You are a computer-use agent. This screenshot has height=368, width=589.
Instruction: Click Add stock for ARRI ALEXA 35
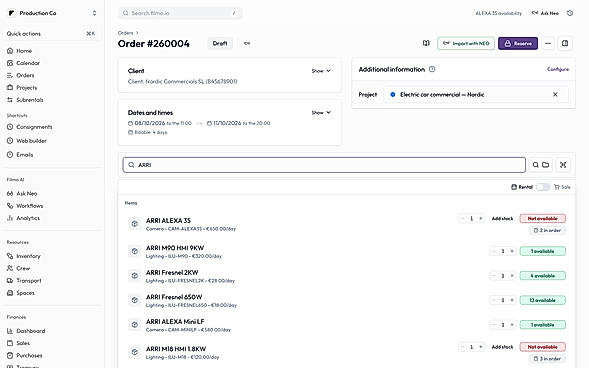click(502, 219)
